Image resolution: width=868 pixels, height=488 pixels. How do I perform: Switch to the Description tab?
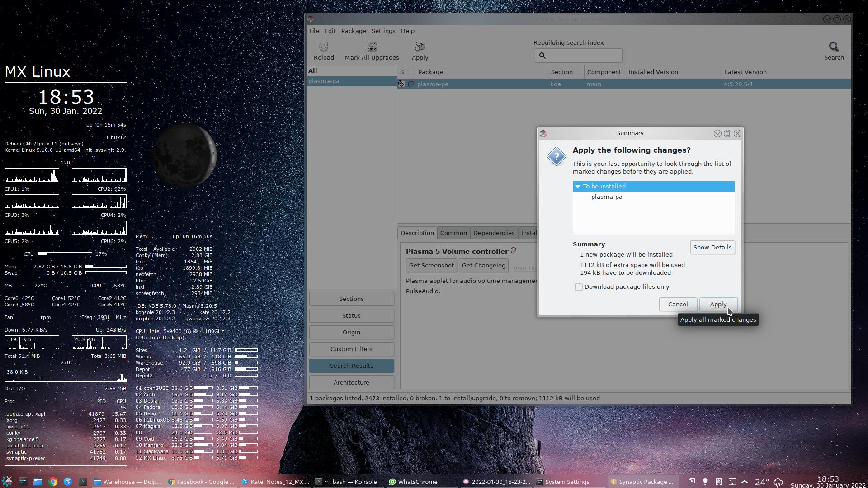tap(417, 233)
